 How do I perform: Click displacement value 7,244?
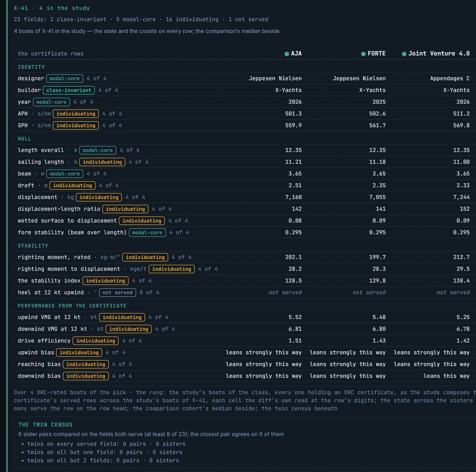tap(461, 197)
